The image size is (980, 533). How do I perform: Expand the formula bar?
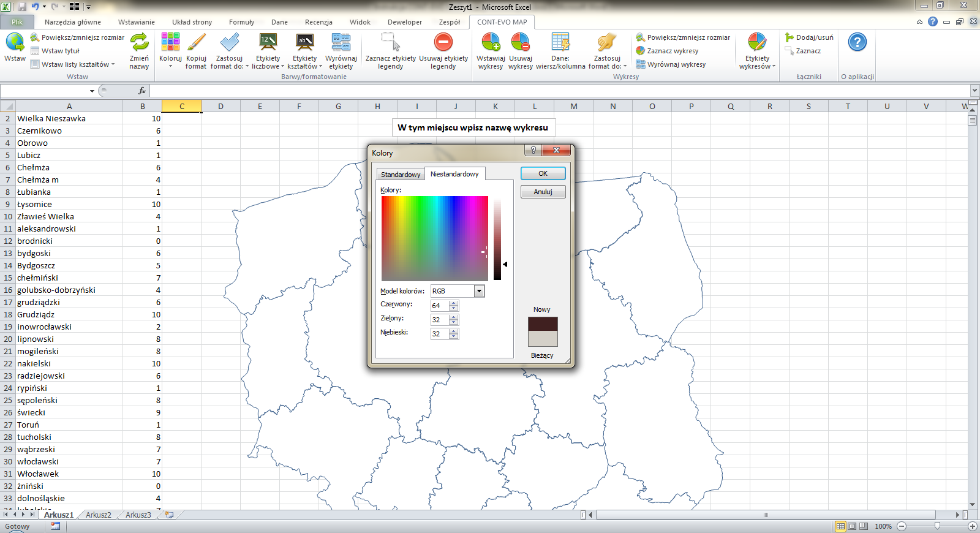tap(974, 91)
